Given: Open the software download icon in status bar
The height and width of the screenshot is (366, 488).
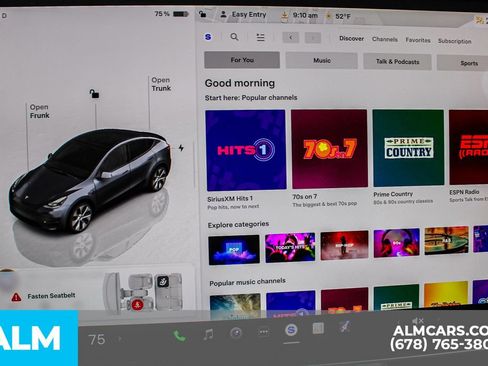Looking at the screenshot, I should tap(284, 15).
